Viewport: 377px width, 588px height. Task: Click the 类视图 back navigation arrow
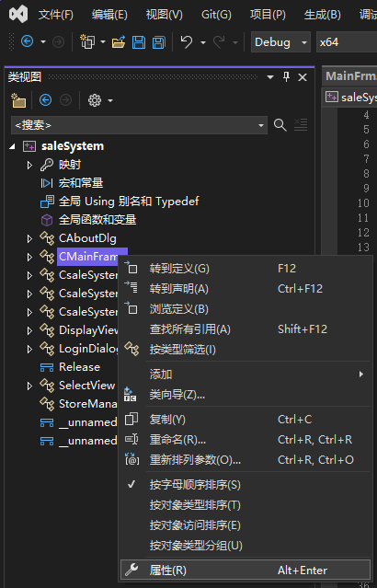pos(45,100)
